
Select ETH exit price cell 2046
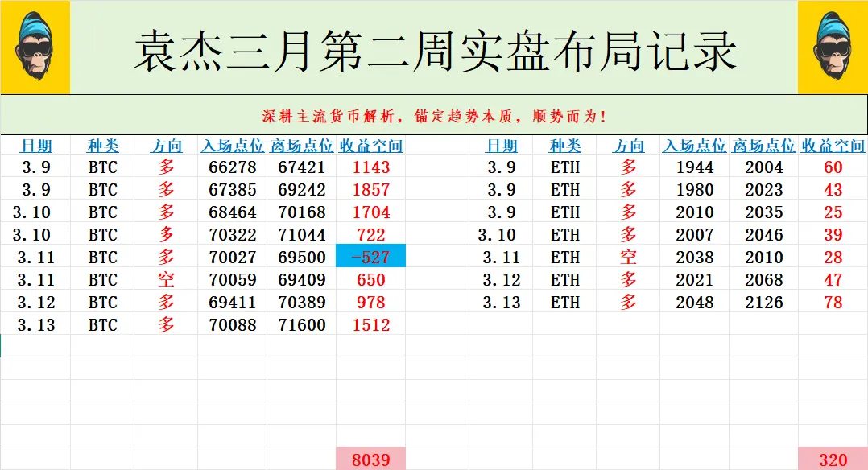pos(764,235)
